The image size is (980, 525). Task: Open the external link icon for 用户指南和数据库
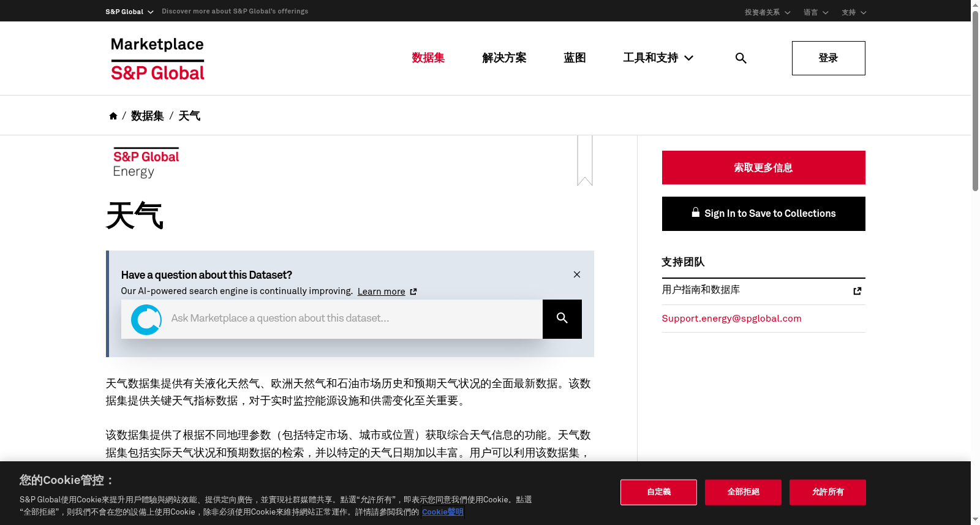coord(858,291)
